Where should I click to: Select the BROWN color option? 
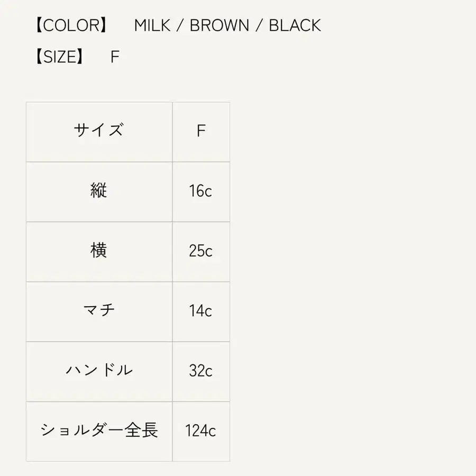point(219,25)
